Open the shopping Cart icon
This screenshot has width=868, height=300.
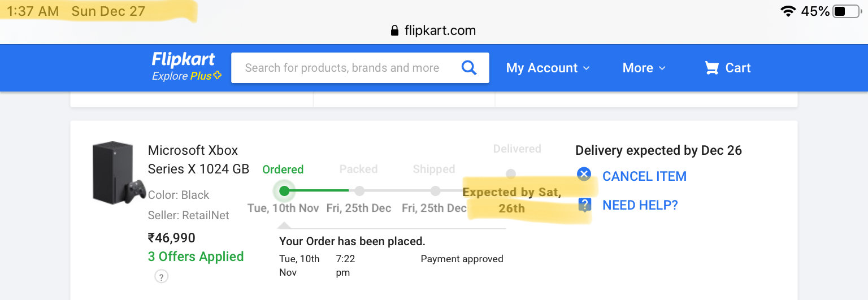[x=711, y=68]
